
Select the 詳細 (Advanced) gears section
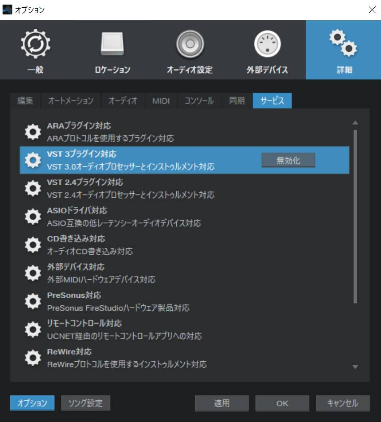[343, 50]
